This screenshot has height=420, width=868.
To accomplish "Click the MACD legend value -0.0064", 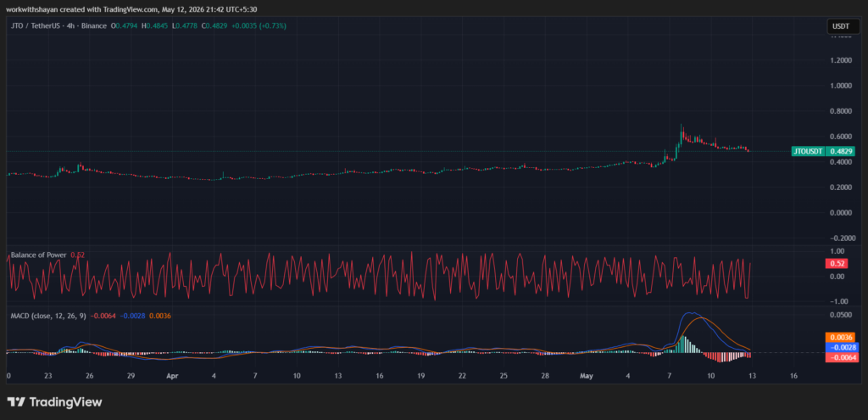I will pyautogui.click(x=102, y=316).
